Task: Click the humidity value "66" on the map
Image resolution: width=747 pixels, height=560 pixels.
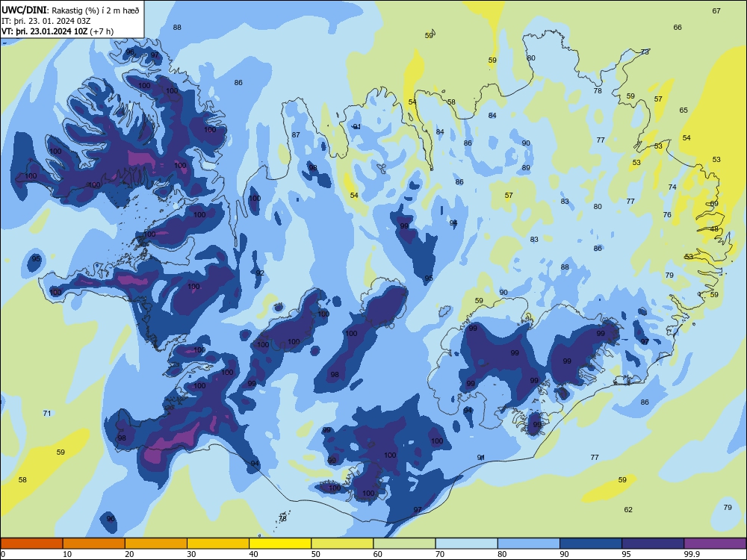Action: (x=678, y=27)
